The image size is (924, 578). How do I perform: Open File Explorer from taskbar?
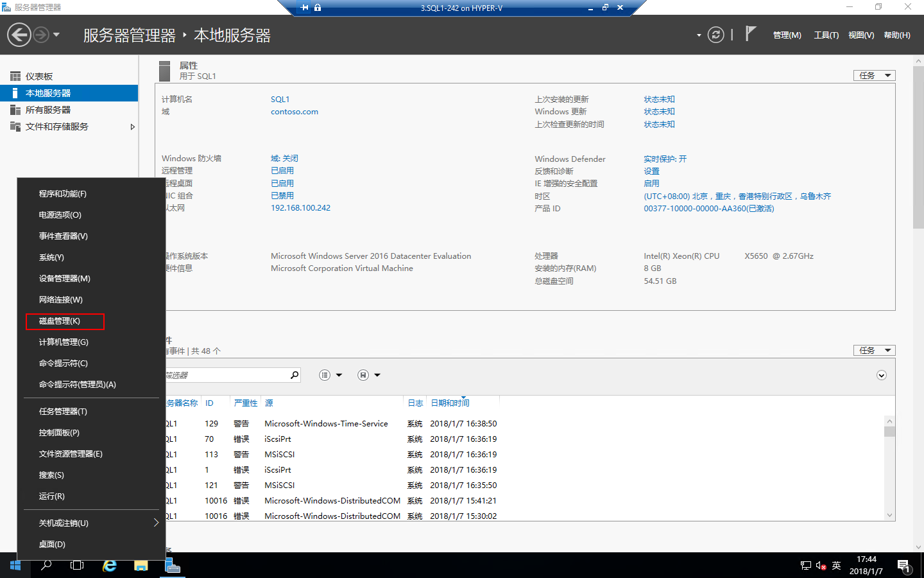pyautogui.click(x=141, y=565)
